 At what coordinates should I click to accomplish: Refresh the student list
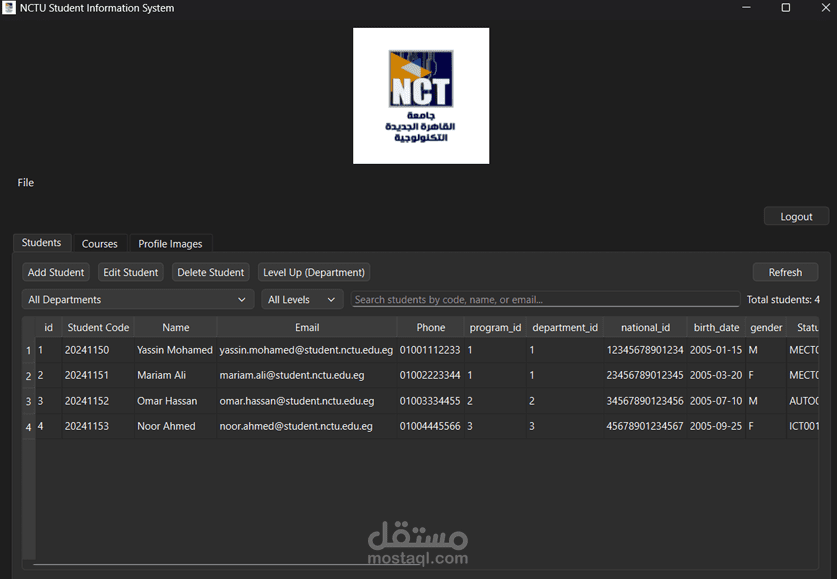click(x=785, y=271)
